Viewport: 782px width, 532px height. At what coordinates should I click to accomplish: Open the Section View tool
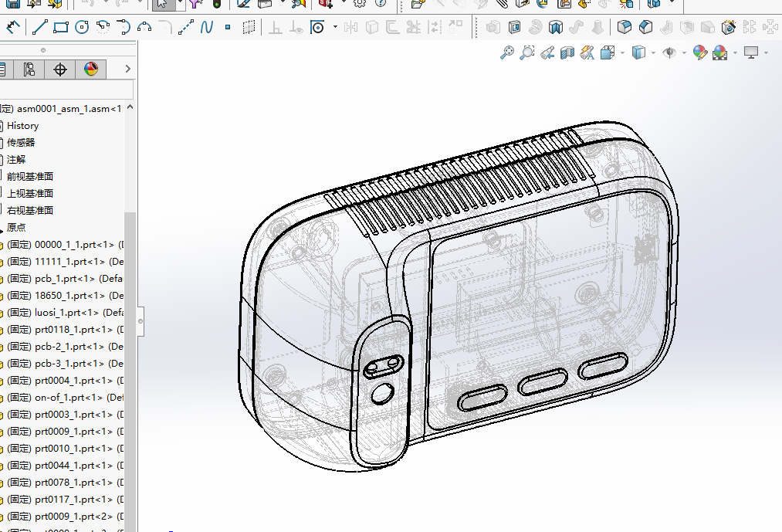tap(567, 53)
